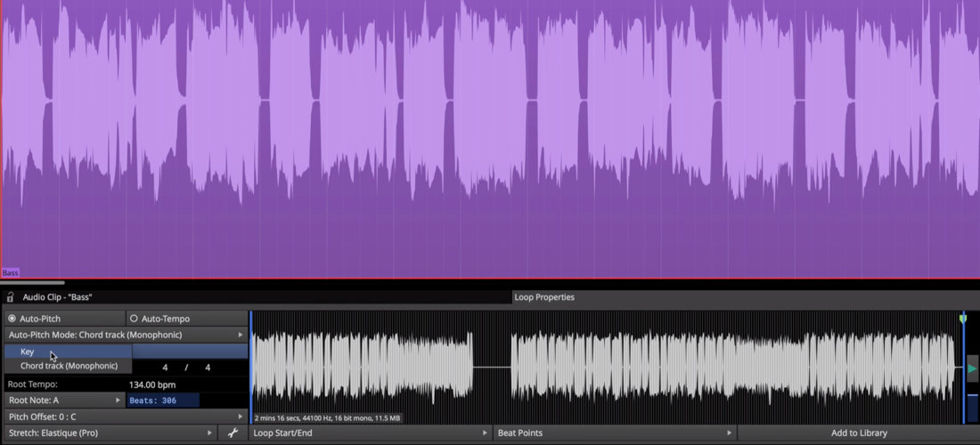Click the horizontal scrollbar under the track
Viewport: 980px width, 445px height.
(32, 283)
